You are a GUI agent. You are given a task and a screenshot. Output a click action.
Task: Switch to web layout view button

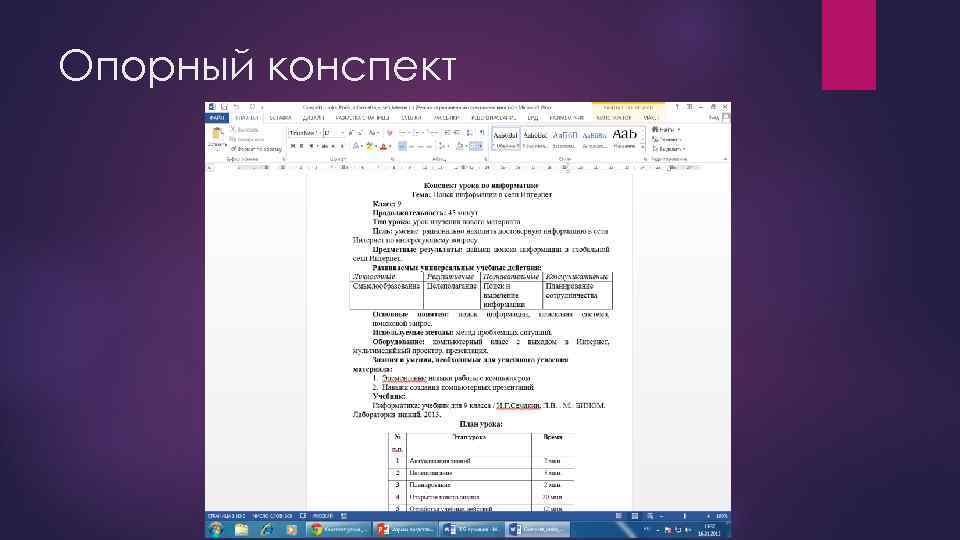click(650, 516)
